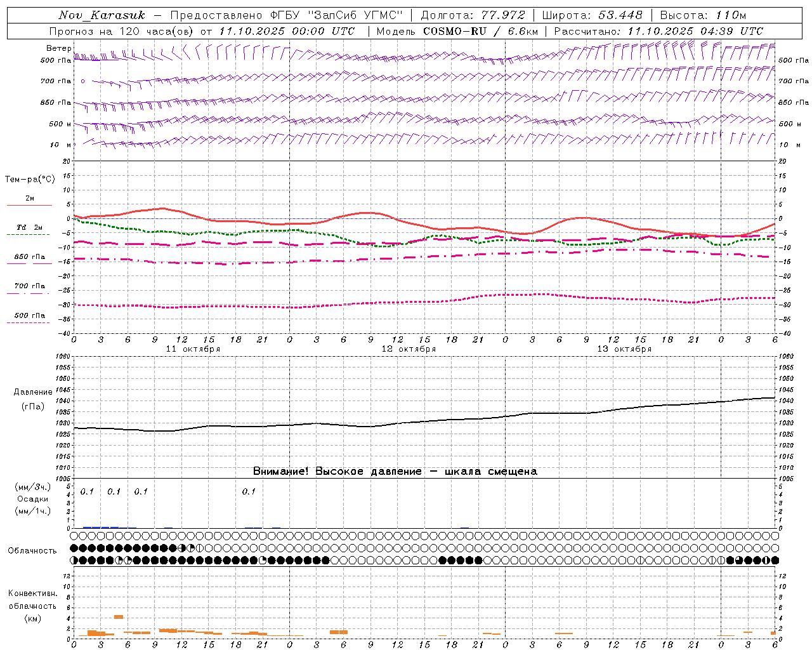Click the "Осадки" precipitation label

[x=32, y=499]
